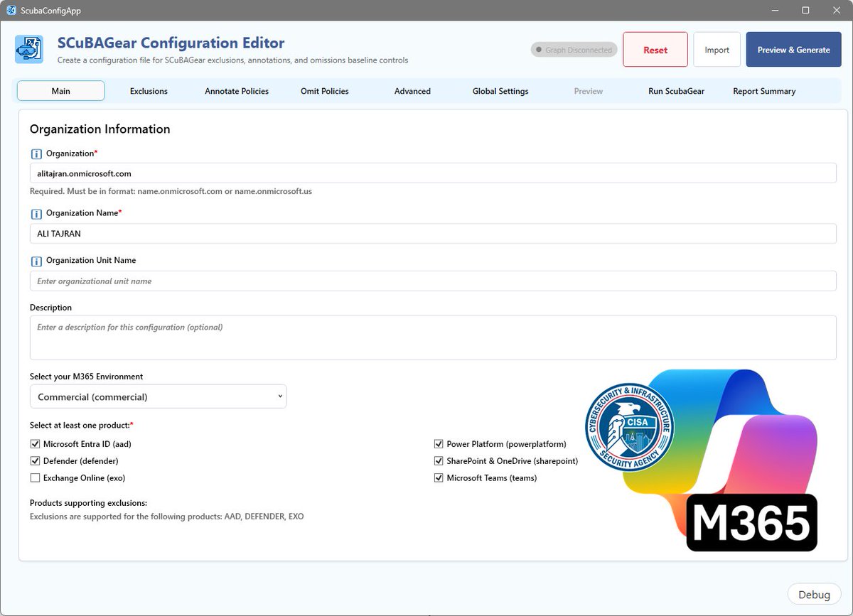The width and height of the screenshot is (853, 616).
Task: Maximize the ScubaConfigApp window
Action: (x=805, y=10)
